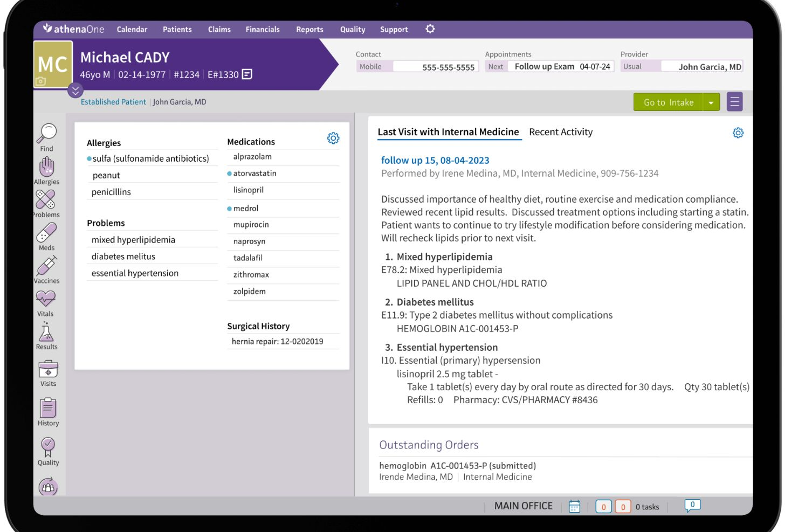
Task: Open the Support menu
Action: click(x=394, y=29)
